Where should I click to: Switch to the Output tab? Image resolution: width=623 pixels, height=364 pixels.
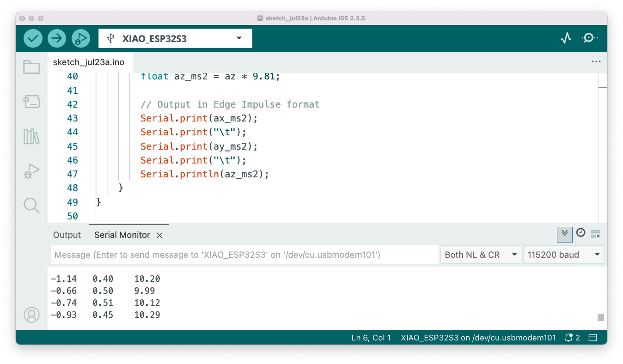tap(67, 235)
